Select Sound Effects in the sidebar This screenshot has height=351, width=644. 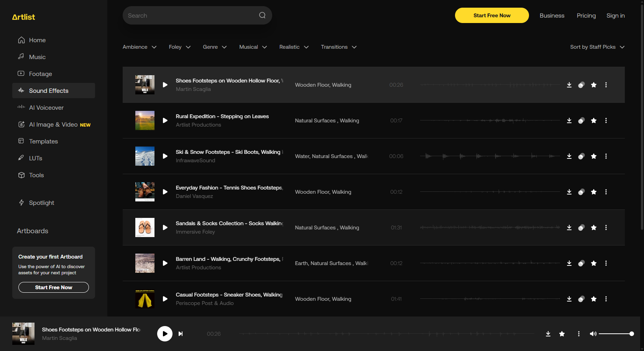pos(48,91)
